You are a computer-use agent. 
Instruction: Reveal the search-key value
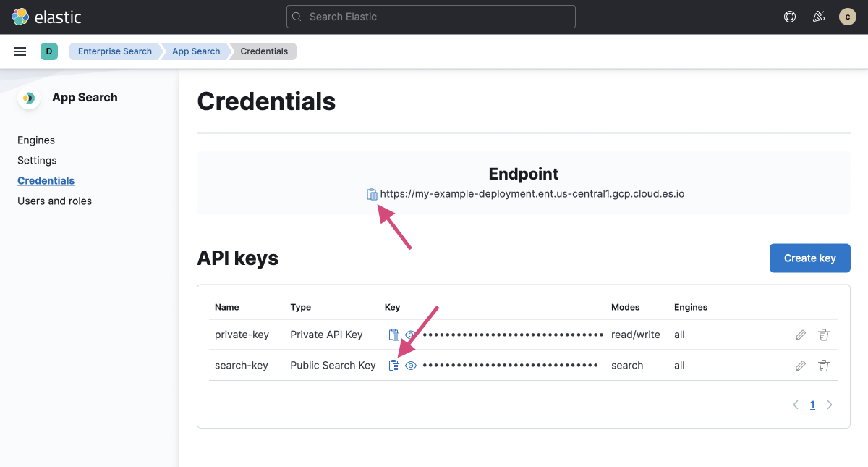[411, 366]
